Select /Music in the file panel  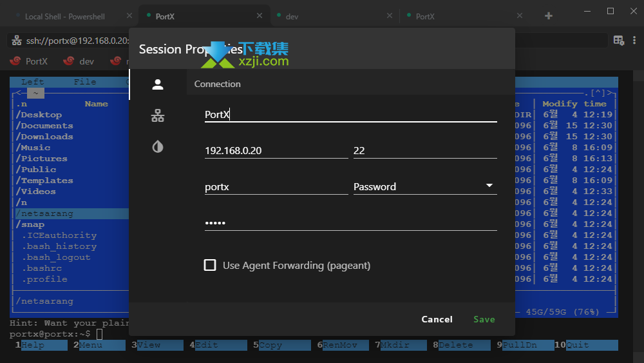(x=33, y=148)
